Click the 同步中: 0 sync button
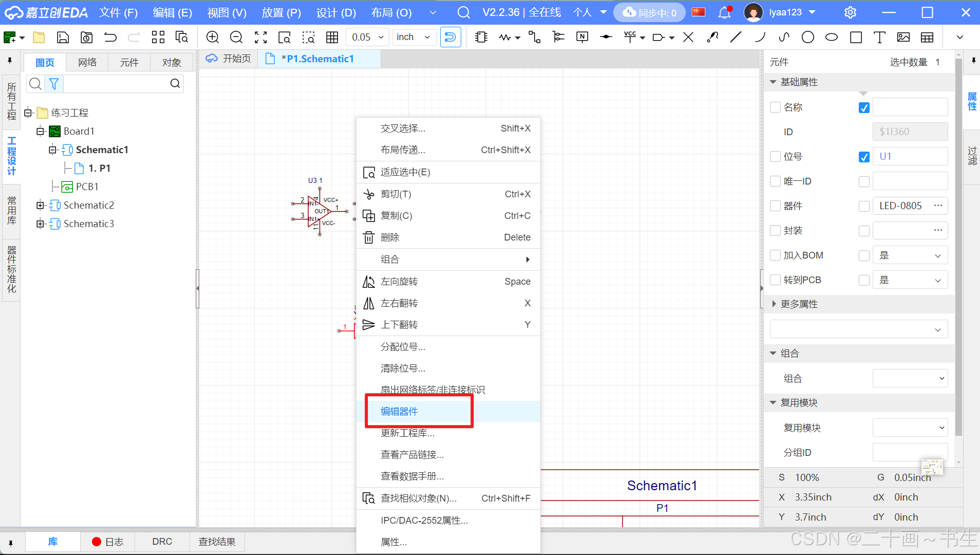 (649, 12)
